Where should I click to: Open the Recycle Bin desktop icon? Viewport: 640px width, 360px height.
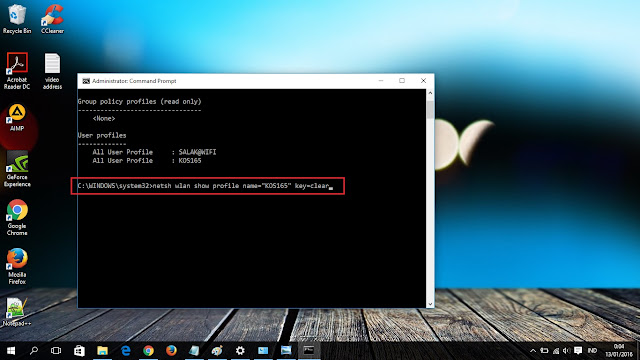17,19
